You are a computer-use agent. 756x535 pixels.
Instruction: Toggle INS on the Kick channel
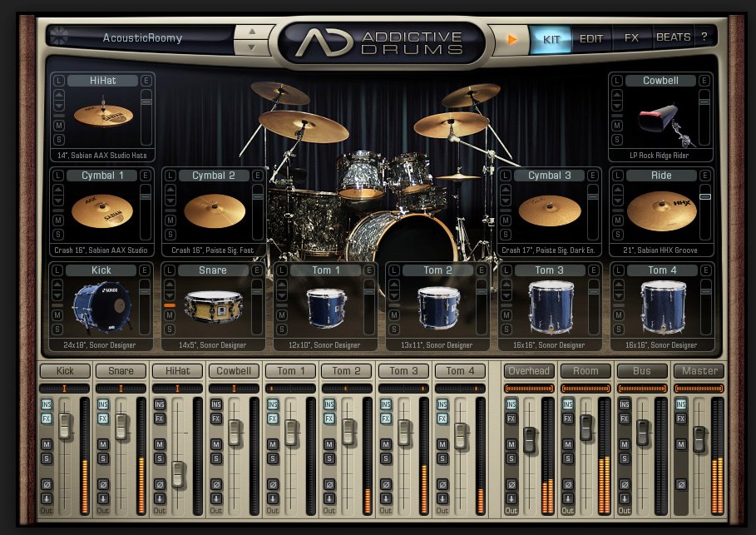tap(47, 404)
